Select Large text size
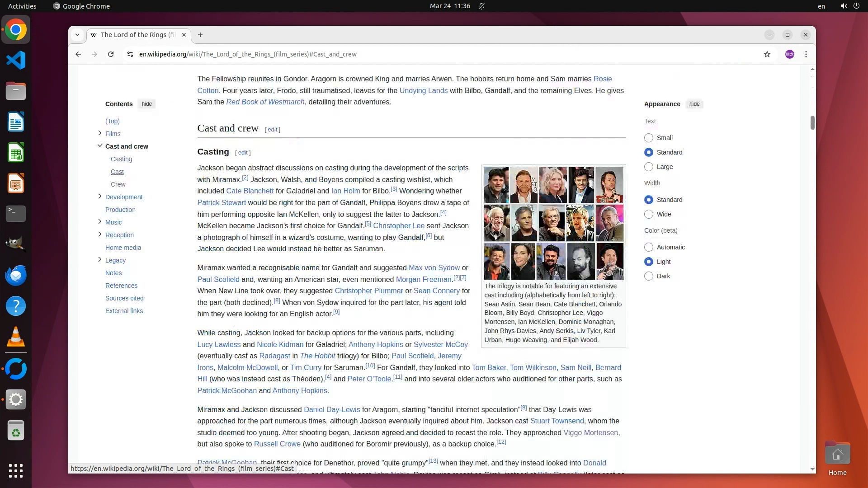Viewport: 868px width, 488px height. pos(648,167)
